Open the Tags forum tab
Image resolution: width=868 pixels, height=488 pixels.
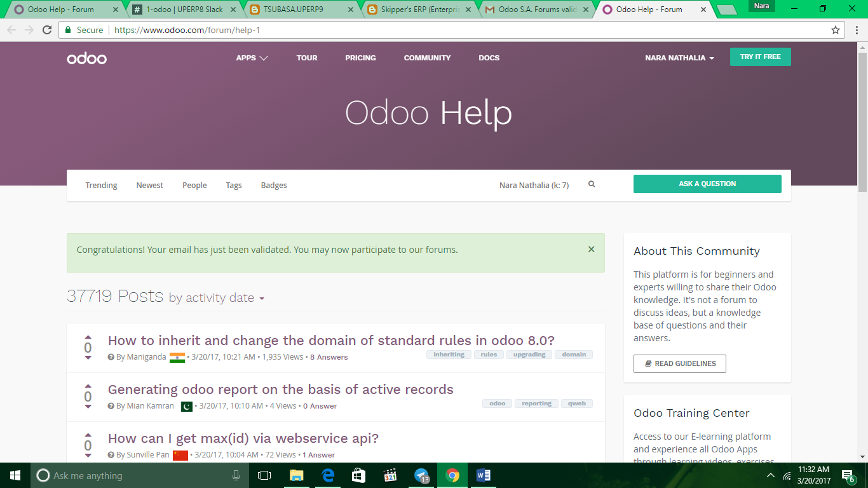tap(234, 185)
